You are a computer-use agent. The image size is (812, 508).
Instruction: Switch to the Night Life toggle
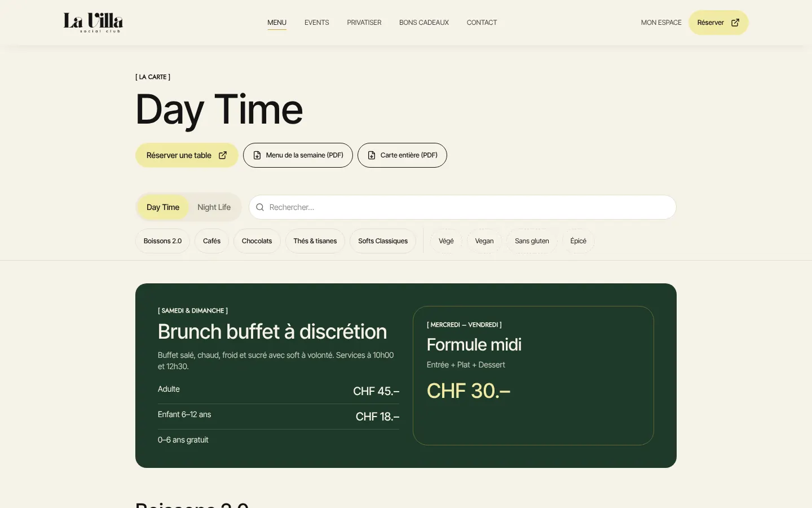[214, 207]
